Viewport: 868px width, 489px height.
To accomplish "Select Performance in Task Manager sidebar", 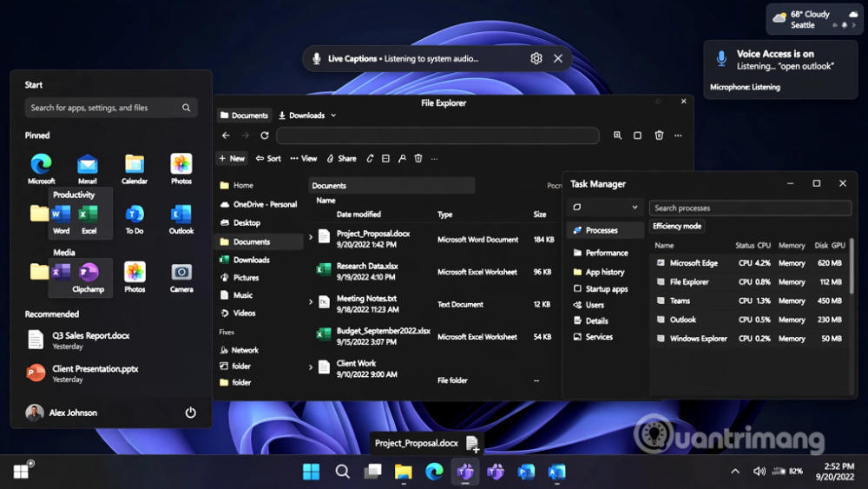I will pos(602,253).
